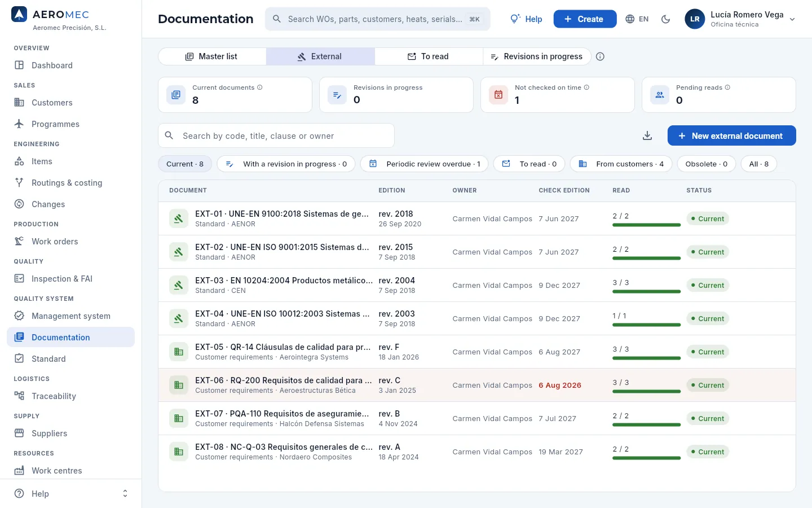Open Changes in sidebar
This screenshot has width=812, height=508.
click(x=71, y=204)
